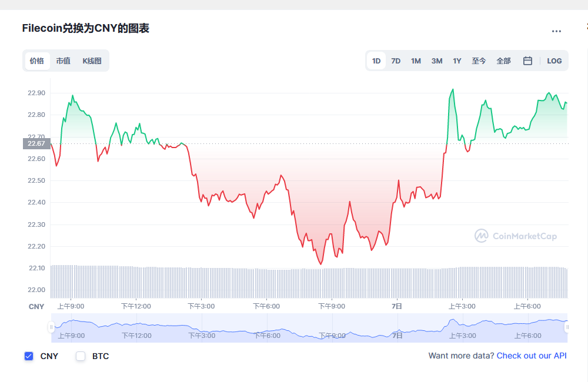Uncheck the CNY checkbox

point(29,356)
